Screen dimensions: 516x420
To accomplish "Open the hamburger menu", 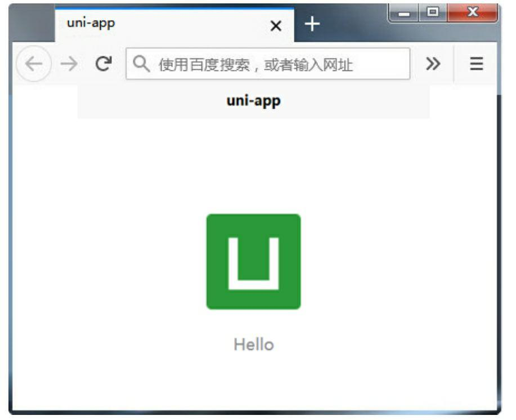I will tap(476, 64).
